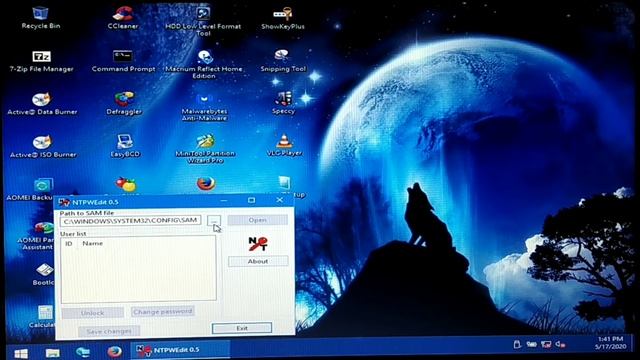
Task: Open AOMEI Partition Assistant icon
Action: pos(42,228)
